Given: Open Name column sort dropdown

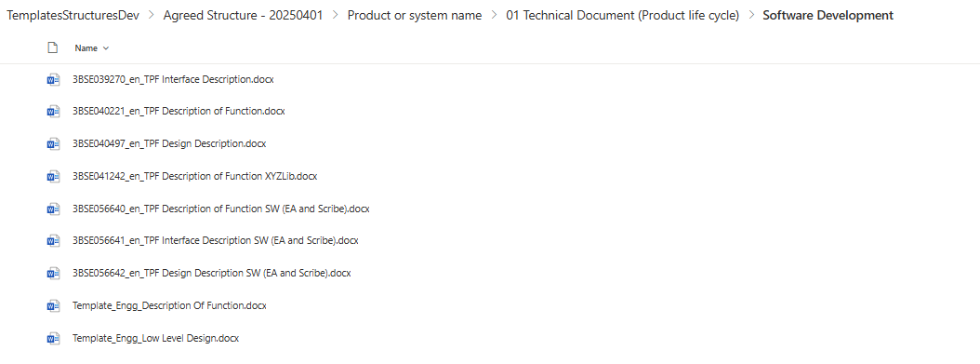Looking at the screenshot, I should point(91,48).
